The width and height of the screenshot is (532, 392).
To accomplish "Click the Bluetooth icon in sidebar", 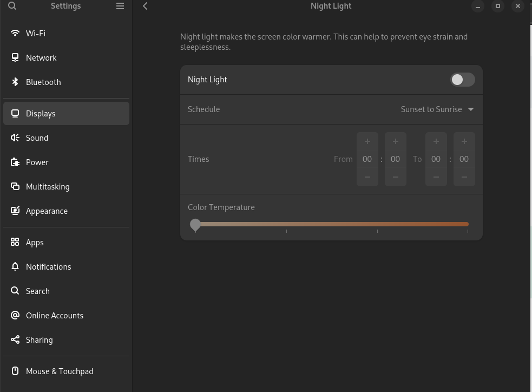I will coord(15,82).
